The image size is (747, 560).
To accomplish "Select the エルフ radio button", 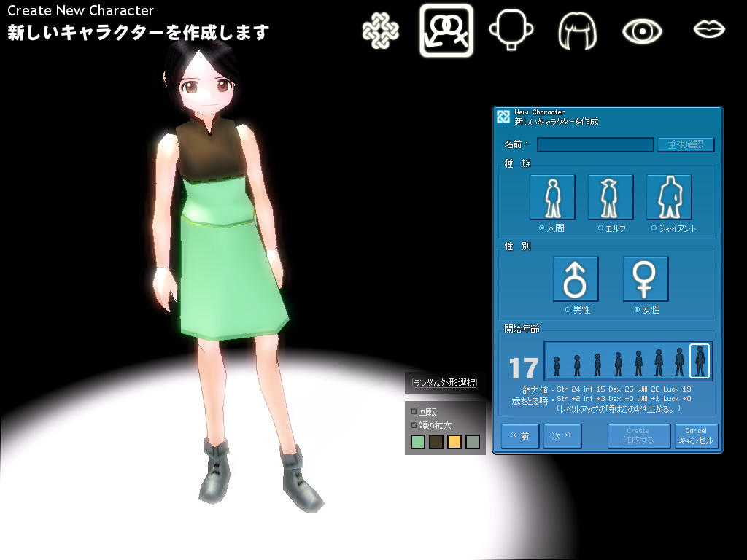I will [x=600, y=228].
